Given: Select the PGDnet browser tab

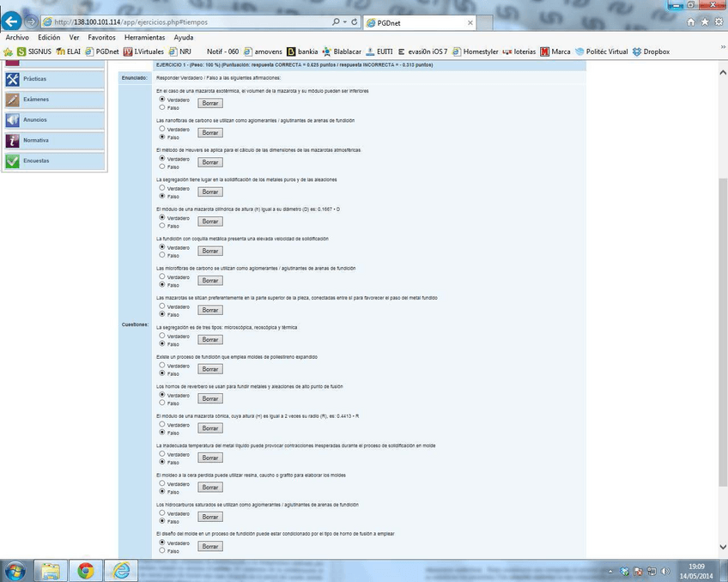Looking at the screenshot, I should (x=419, y=22).
